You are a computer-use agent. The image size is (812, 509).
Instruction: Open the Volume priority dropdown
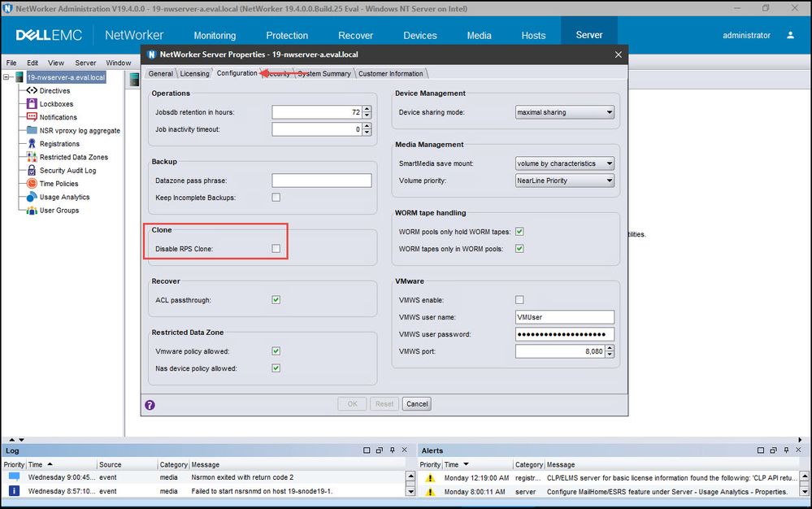565,181
